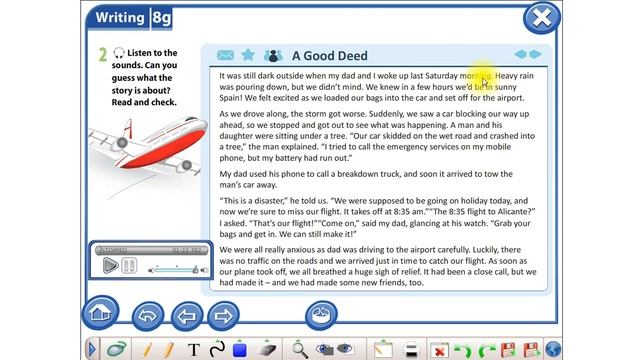This screenshot has height=360, width=640.
Task: Toggle the eye icon in the toolbar
Action: 345,349
